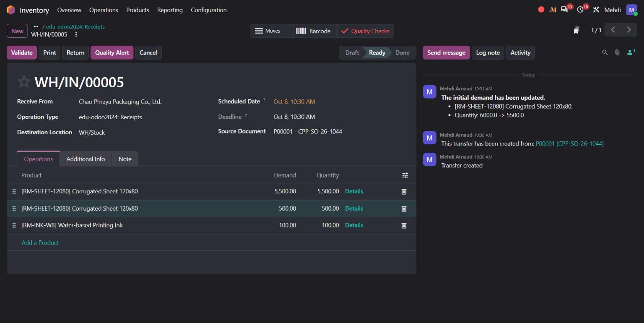The image size is (644, 323).
Task: Open the conversations icon with 13 badge
Action: click(565, 10)
